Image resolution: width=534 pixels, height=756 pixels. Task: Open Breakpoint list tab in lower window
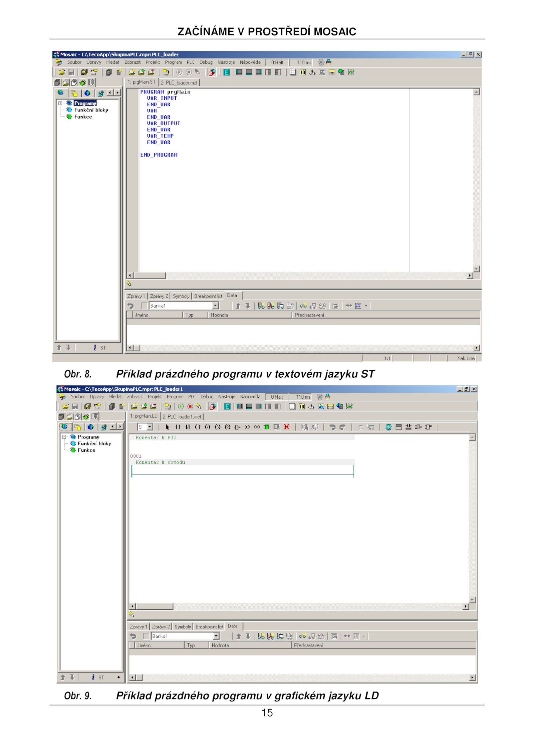click(x=209, y=627)
